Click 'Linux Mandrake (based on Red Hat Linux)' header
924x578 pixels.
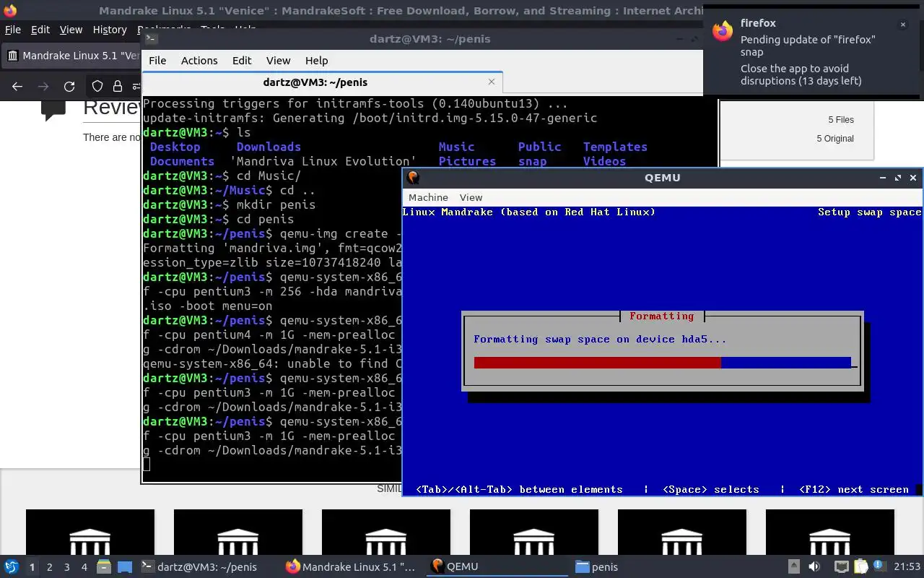click(x=528, y=212)
